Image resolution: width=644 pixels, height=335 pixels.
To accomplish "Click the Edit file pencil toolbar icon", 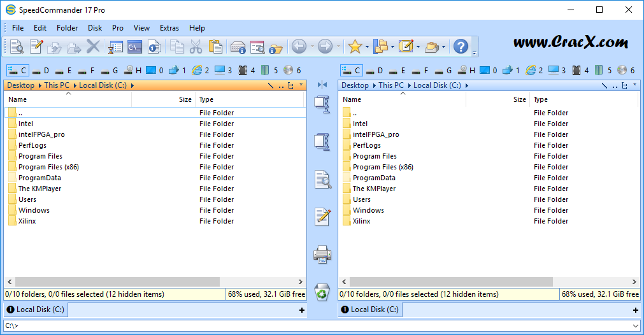I will 36,46.
